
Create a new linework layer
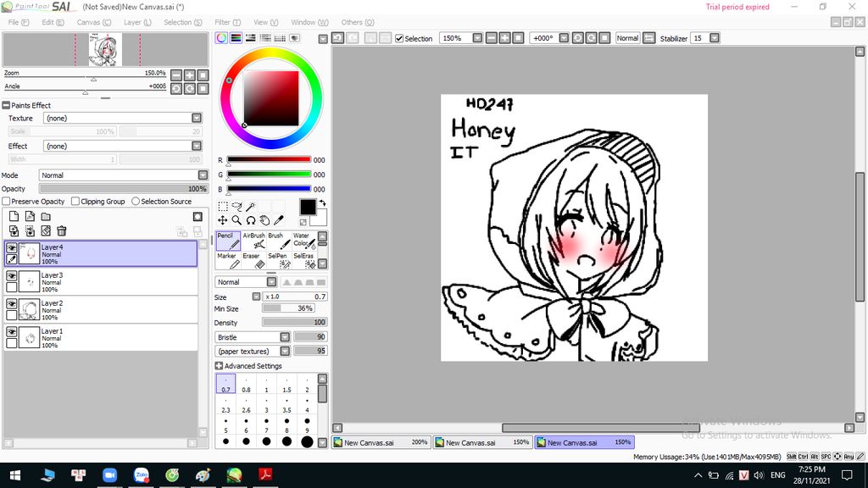[x=30, y=216]
